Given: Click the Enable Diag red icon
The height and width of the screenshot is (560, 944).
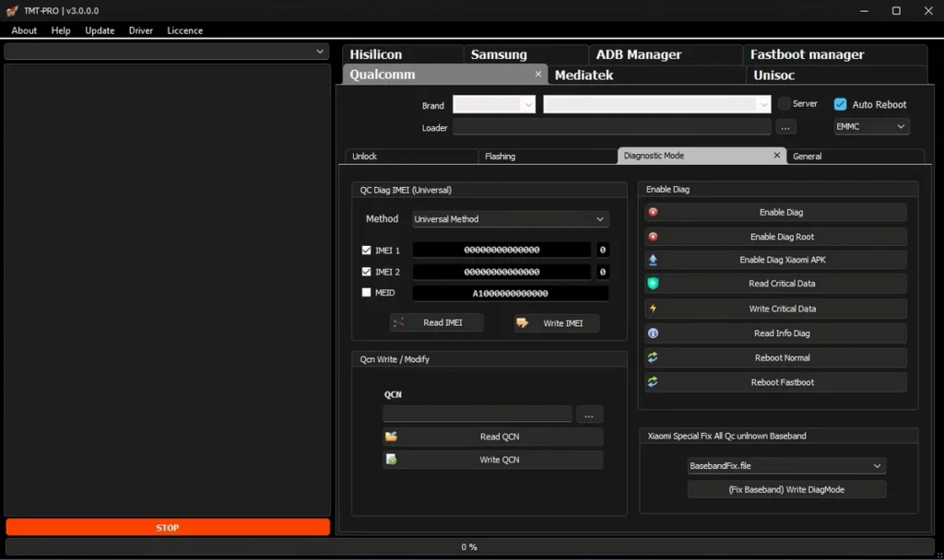Looking at the screenshot, I should click(x=653, y=212).
